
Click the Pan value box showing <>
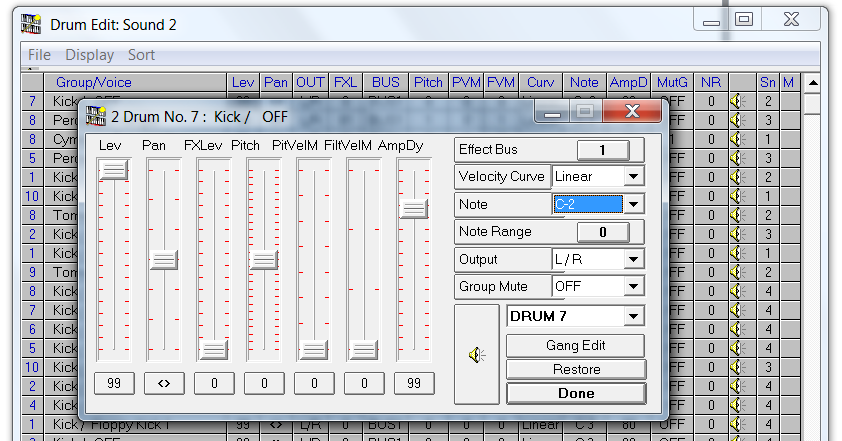163,383
